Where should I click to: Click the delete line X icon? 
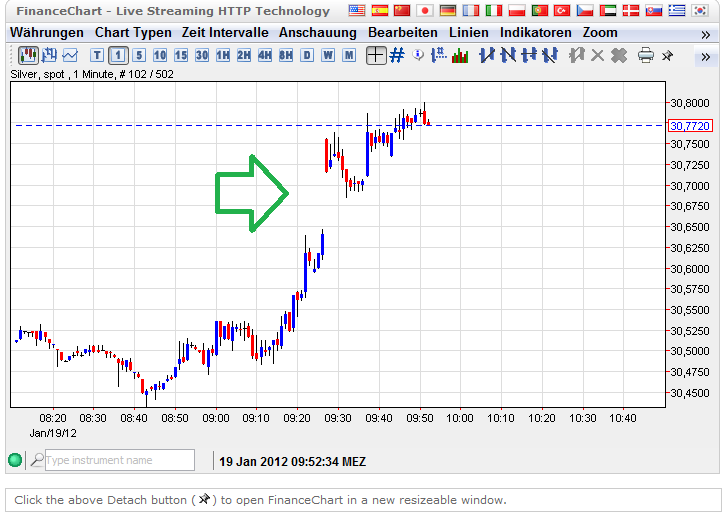pyautogui.click(x=598, y=56)
